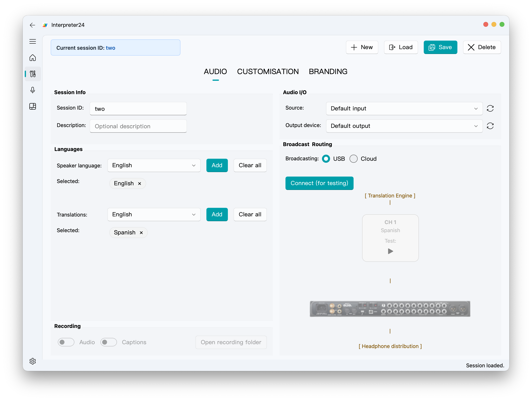Screen dimensions: 532x401
Task: Open the Source input dropdown
Action: pos(404,109)
